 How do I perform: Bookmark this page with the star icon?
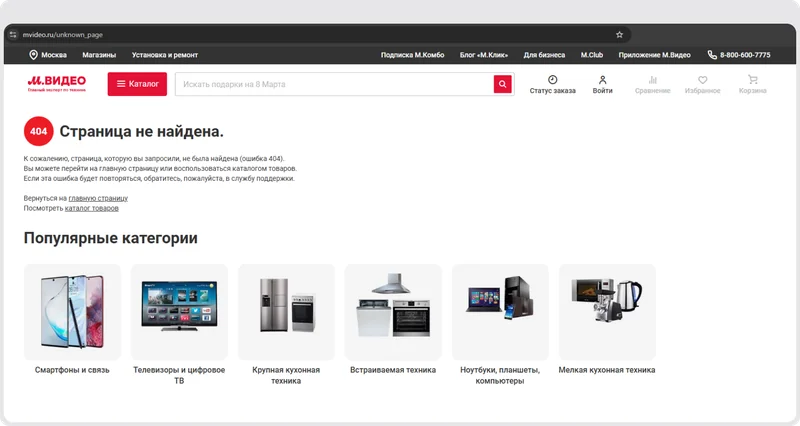pyautogui.click(x=619, y=35)
